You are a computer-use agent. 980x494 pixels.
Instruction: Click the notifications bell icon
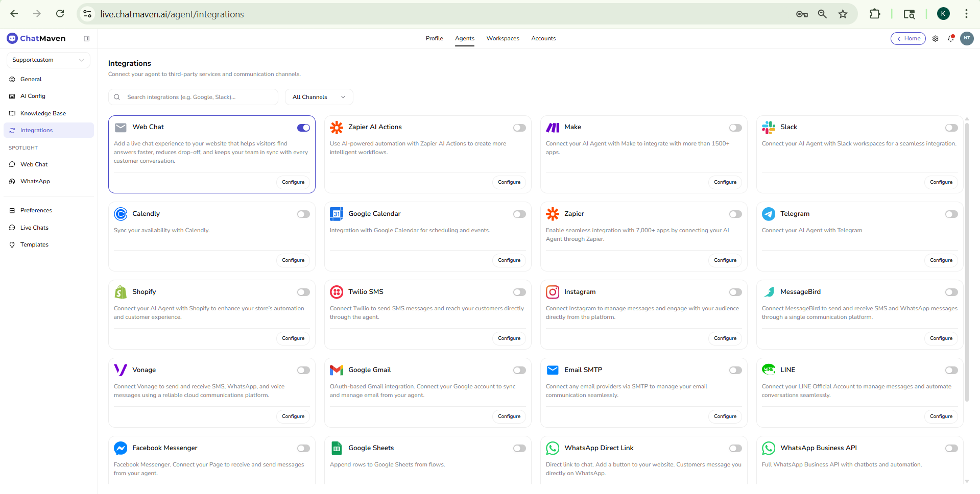pyautogui.click(x=951, y=38)
